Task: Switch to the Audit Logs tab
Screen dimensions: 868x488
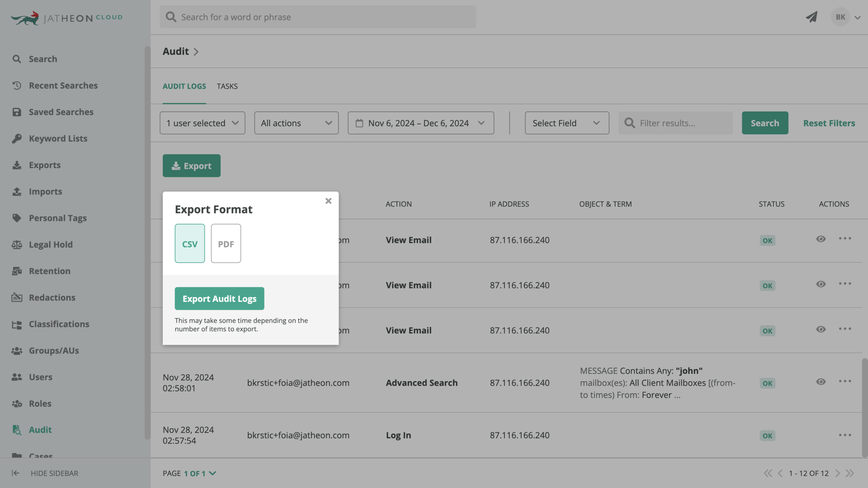Action: coord(184,86)
